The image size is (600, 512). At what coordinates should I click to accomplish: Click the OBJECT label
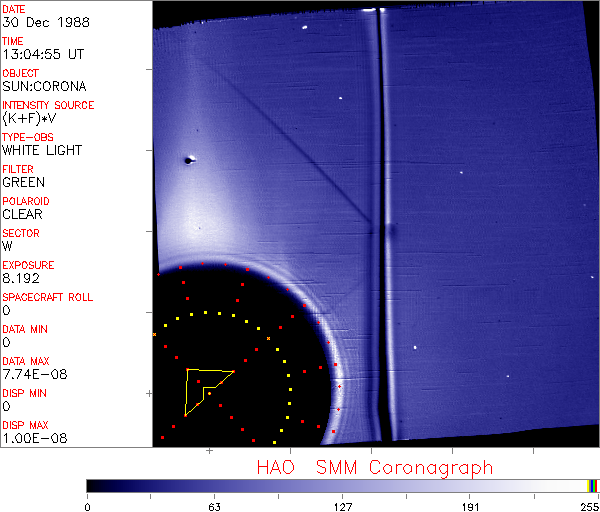(21, 73)
